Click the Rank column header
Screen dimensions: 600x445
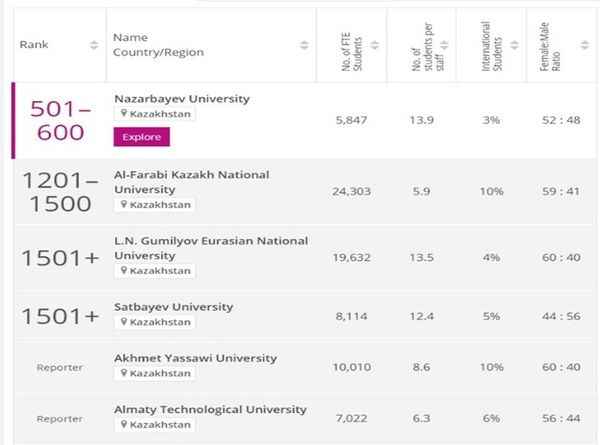point(34,45)
